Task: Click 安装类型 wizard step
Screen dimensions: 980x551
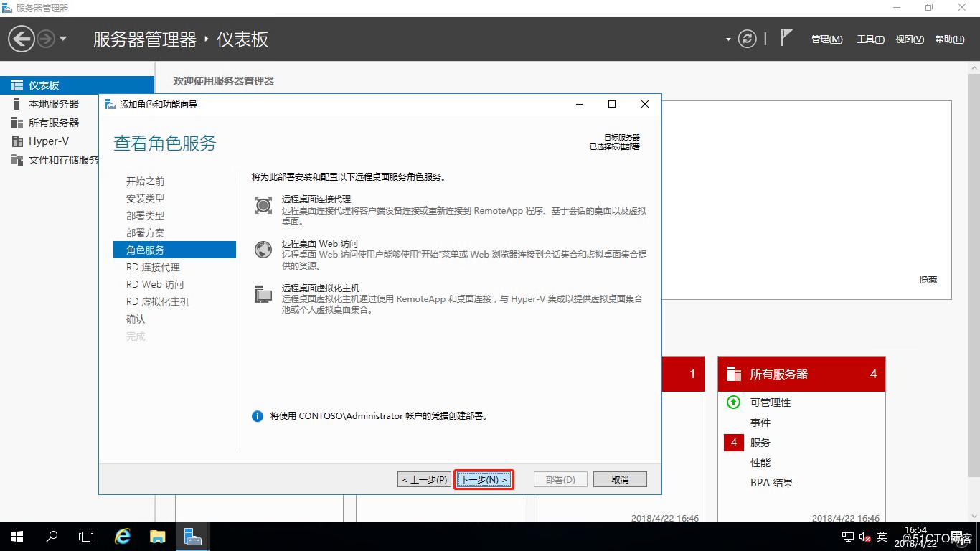Action: click(145, 199)
